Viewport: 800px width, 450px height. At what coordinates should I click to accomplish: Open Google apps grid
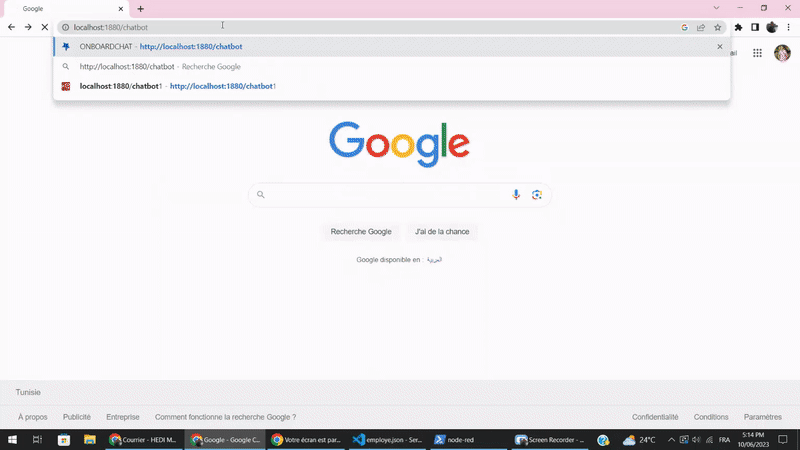(x=757, y=53)
